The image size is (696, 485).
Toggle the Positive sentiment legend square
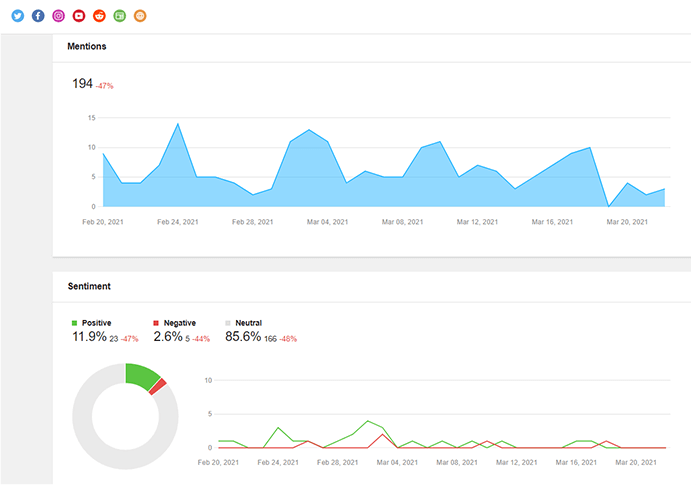coord(75,323)
